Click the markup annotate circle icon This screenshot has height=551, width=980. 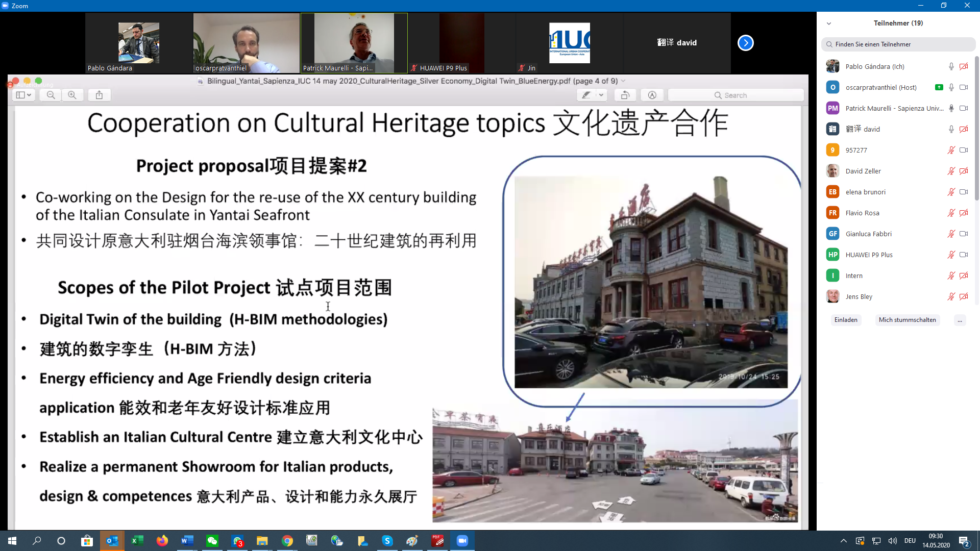(x=652, y=95)
